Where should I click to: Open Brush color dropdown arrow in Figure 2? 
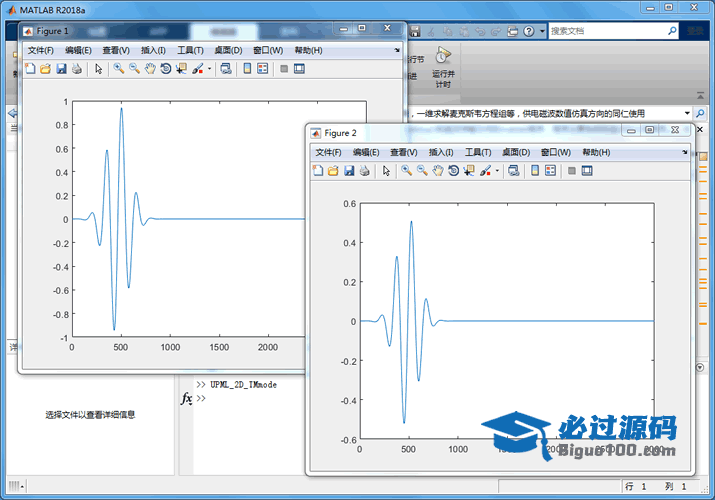tap(497, 171)
